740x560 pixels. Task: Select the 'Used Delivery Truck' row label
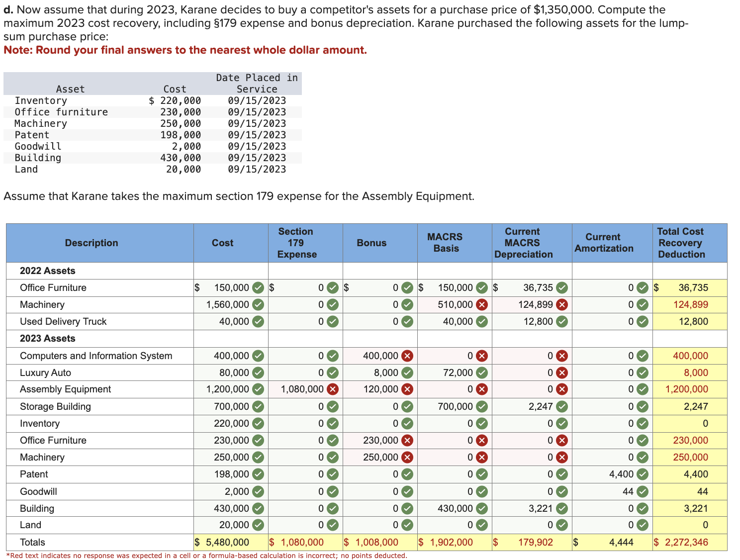pyautogui.click(x=63, y=321)
